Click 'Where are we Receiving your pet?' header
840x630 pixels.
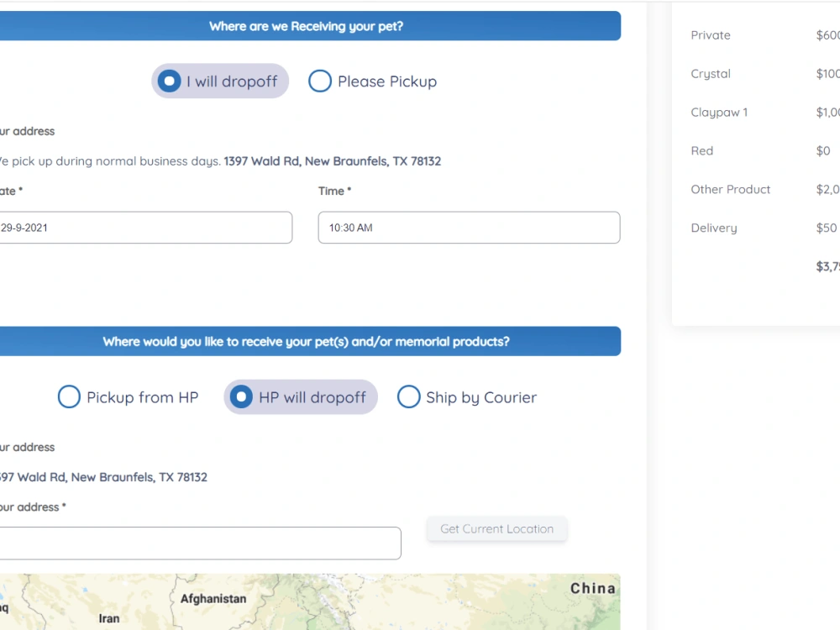coord(307,26)
